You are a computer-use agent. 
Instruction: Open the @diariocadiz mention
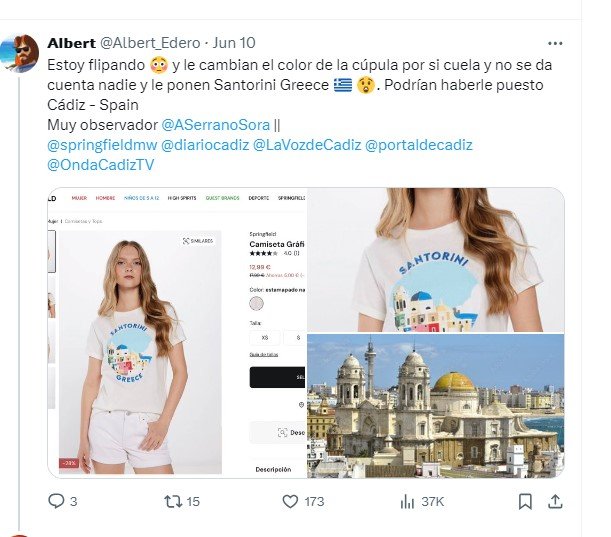(205, 145)
